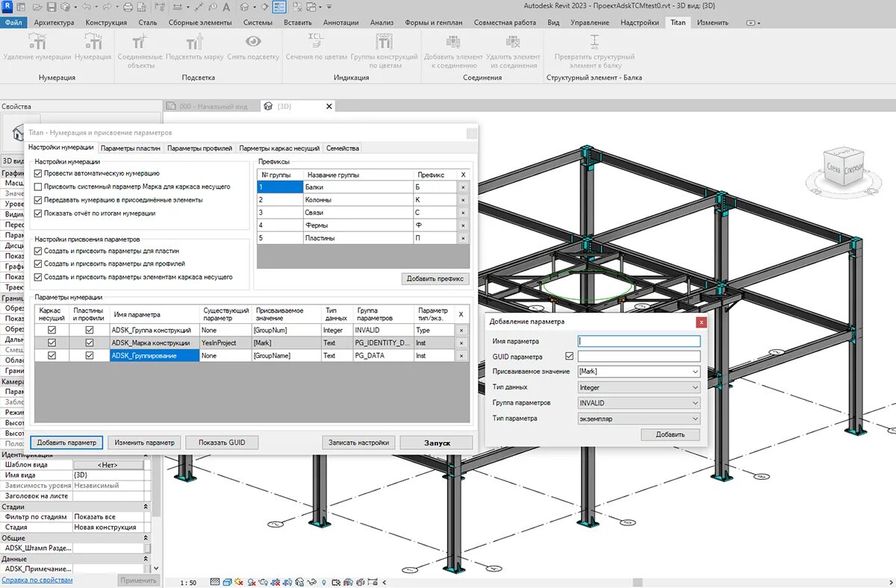Click the Print icon in quick access

click(x=128, y=7)
